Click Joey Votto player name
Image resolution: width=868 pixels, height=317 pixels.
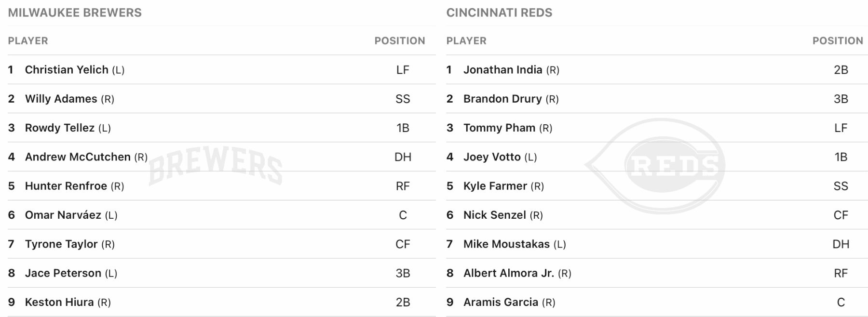point(492,157)
